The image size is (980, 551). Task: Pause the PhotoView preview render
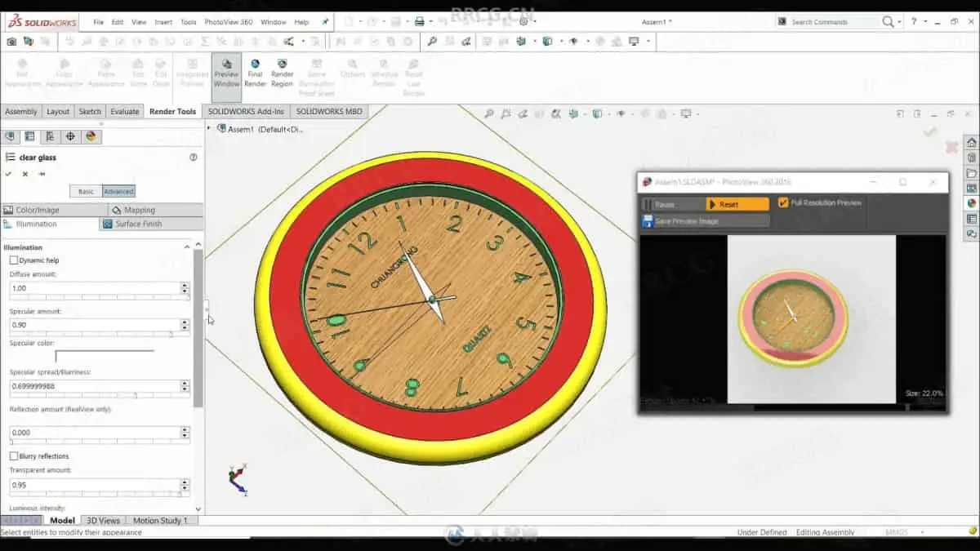672,204
